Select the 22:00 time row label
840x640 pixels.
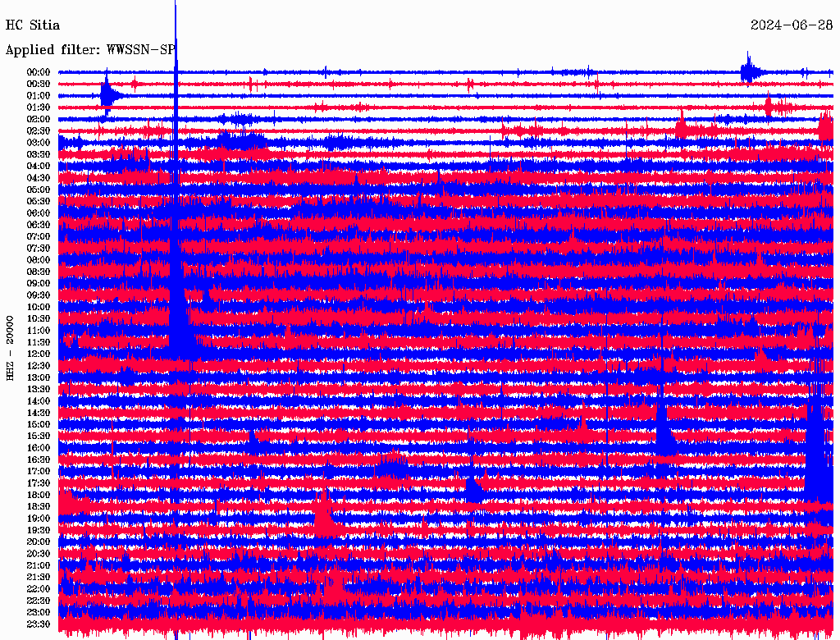click(x=39, y=589)
